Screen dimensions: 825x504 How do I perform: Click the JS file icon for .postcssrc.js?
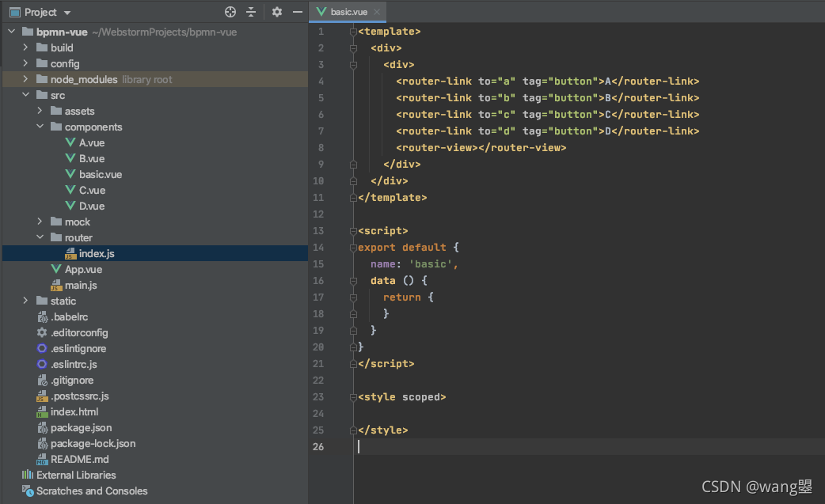click(x=42, y=396)
